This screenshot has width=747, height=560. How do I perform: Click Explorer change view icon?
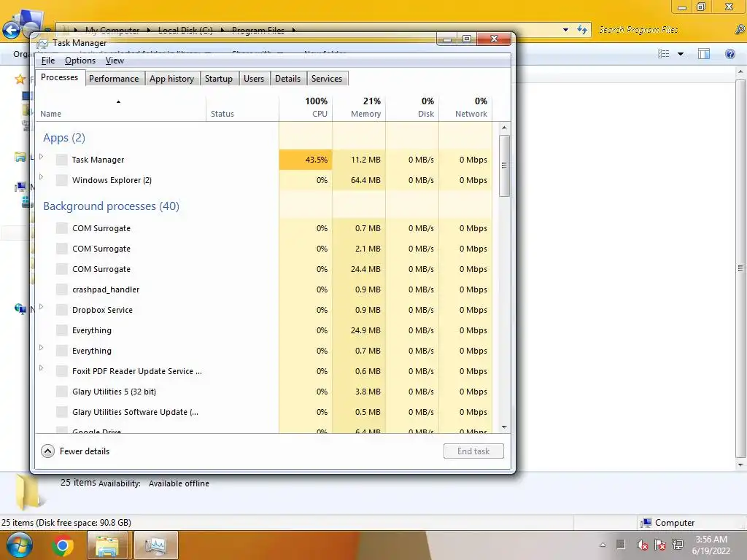click(664, 54)
